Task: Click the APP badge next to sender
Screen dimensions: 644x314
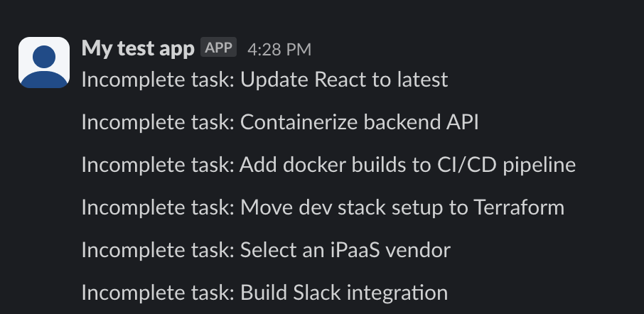Action: point(218,47)
